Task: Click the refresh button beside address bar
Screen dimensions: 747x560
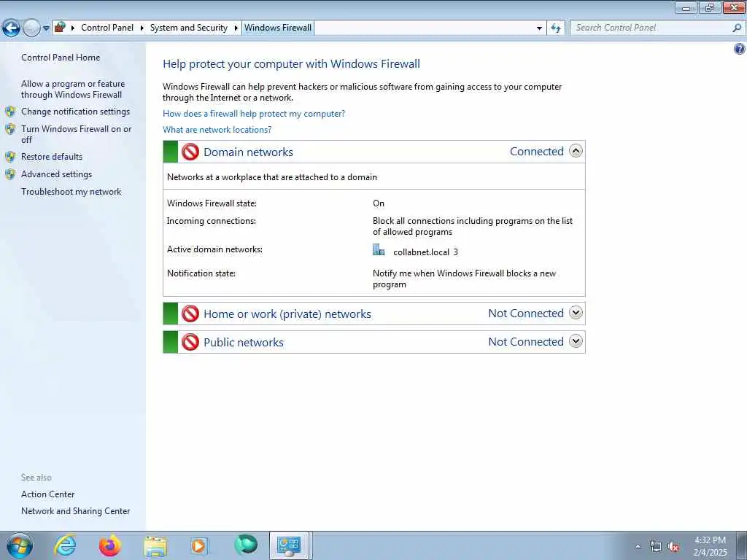Action: click(555, 28)
